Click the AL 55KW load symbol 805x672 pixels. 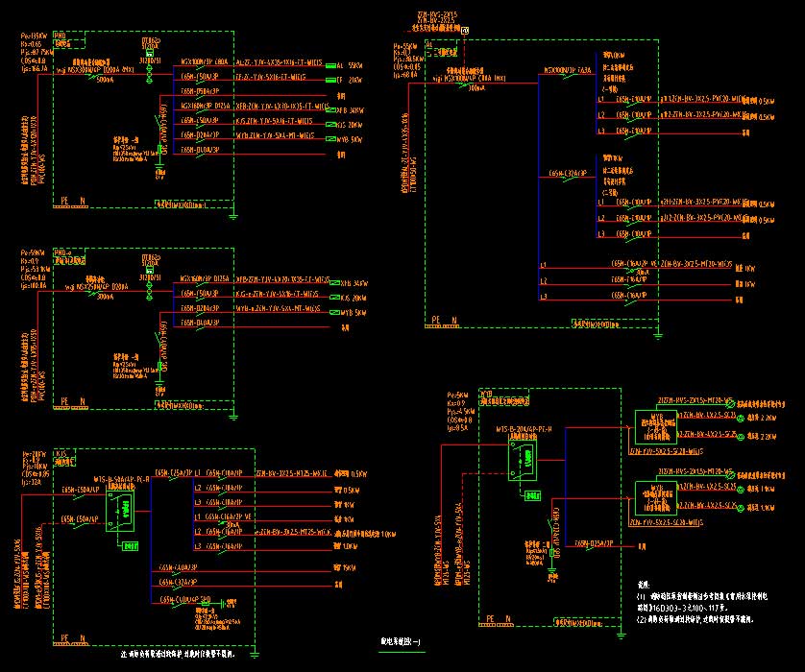[329, 65]
